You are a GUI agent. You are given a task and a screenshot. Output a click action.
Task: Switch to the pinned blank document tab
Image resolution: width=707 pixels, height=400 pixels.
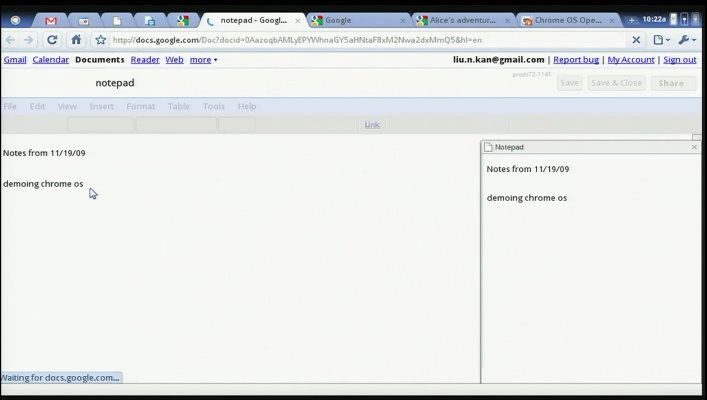[117, 21]
